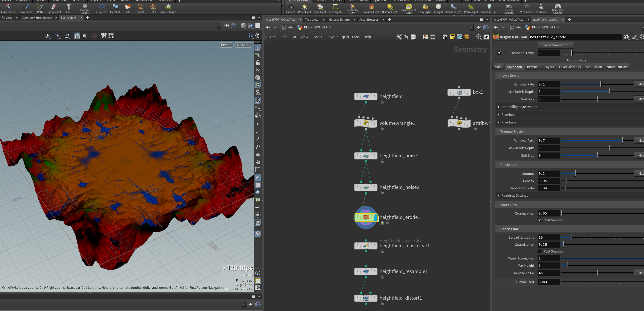Image resolution: width=644 pixels, height=311 pixels.
Task: Open network editor search magnifier
Action: tap(479, 37)
